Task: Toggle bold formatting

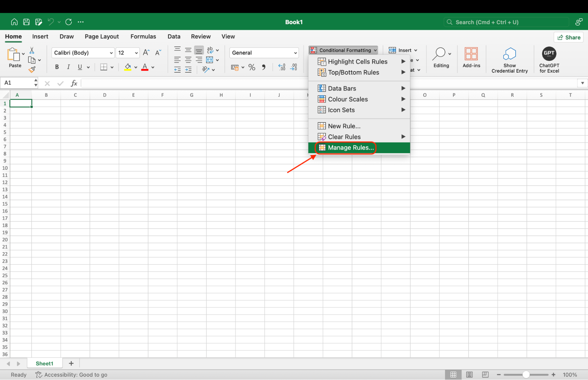Action: click(57, 67)
